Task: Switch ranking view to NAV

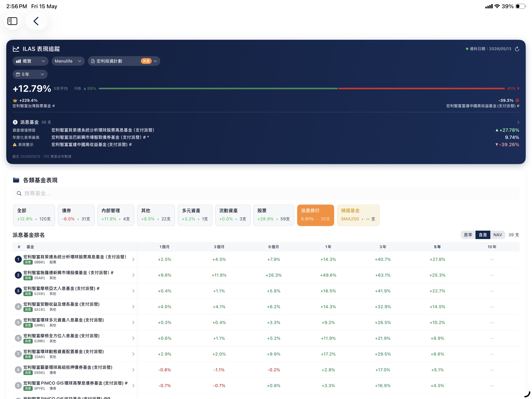Action: coord(498,235)
